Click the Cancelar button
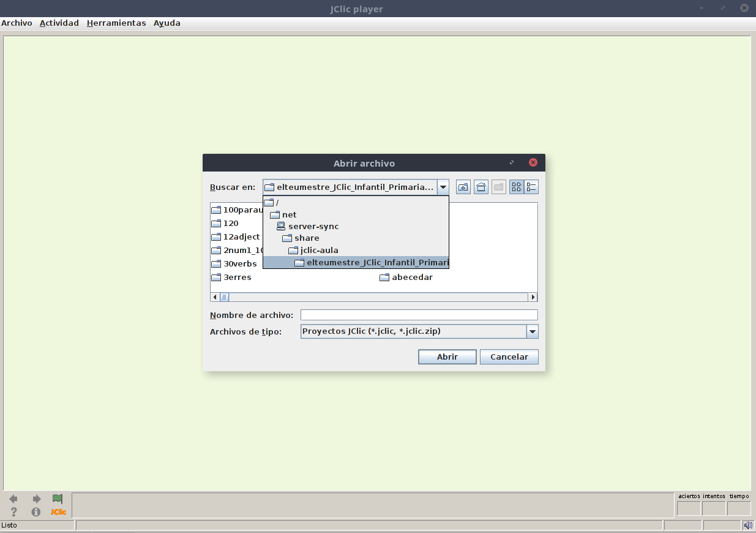 click(509, 357)
